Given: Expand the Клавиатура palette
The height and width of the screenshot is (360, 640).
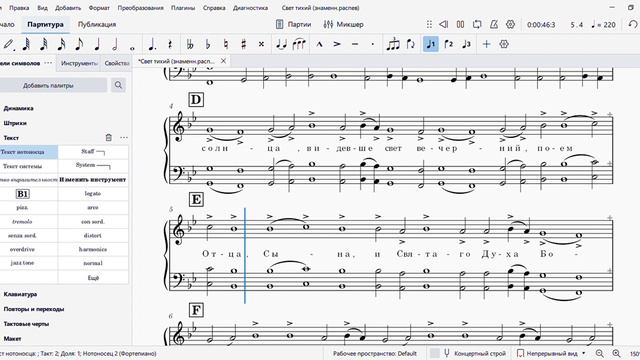Looking at the screenshot, I should pos(20,294).
